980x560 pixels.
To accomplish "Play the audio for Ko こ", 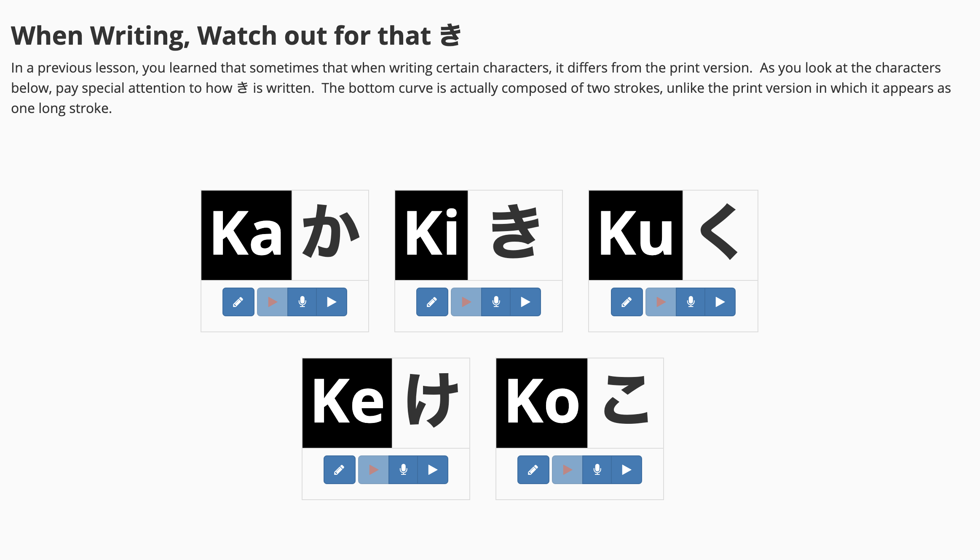I will 627,470.
